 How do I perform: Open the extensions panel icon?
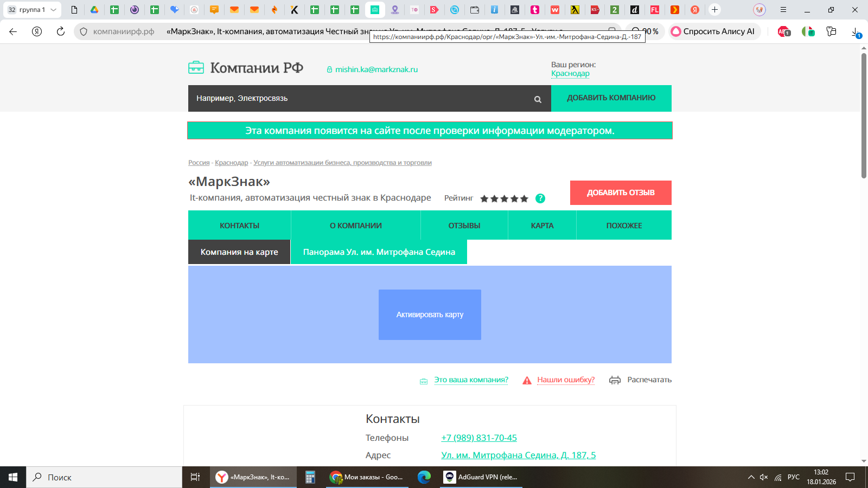click(831, 31)
